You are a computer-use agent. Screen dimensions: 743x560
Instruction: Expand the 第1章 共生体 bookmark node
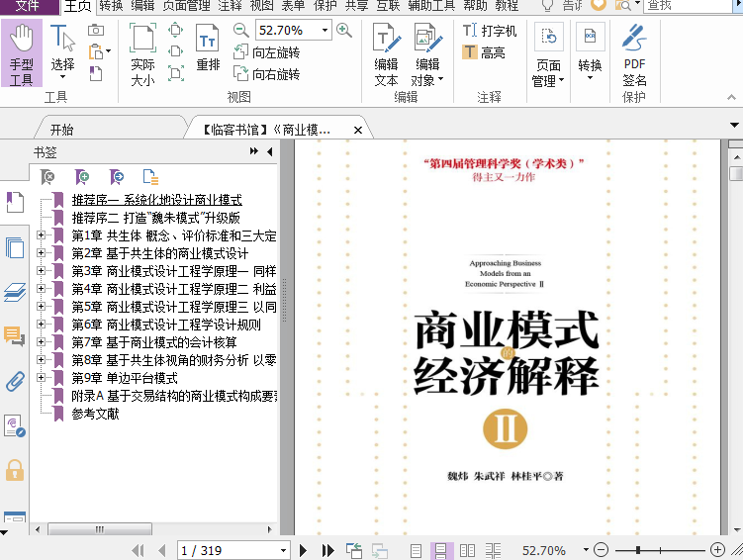(x=42, y=235)
